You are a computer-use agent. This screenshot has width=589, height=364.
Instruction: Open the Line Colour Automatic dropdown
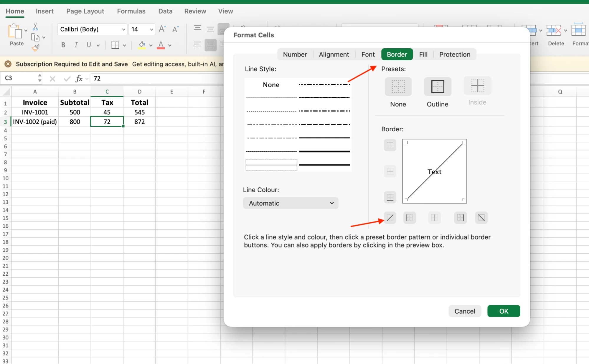pyautogui.click(x=291, y=203)
